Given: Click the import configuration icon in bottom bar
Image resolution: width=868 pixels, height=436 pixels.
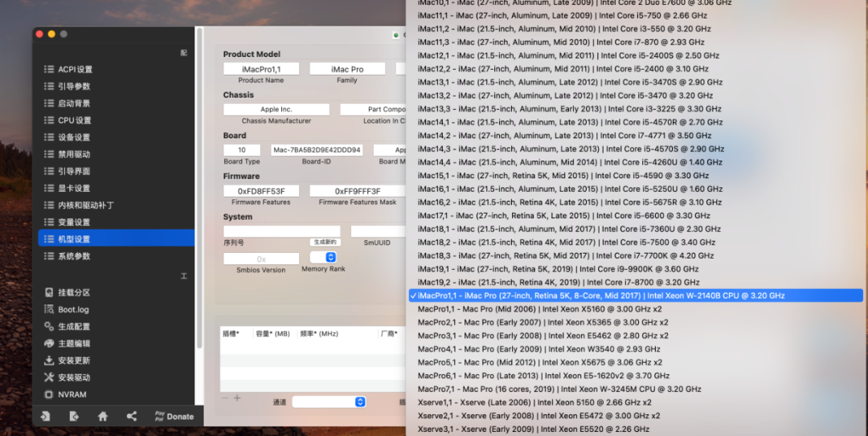Looking at the screenshot, I should tap(45, 416).
